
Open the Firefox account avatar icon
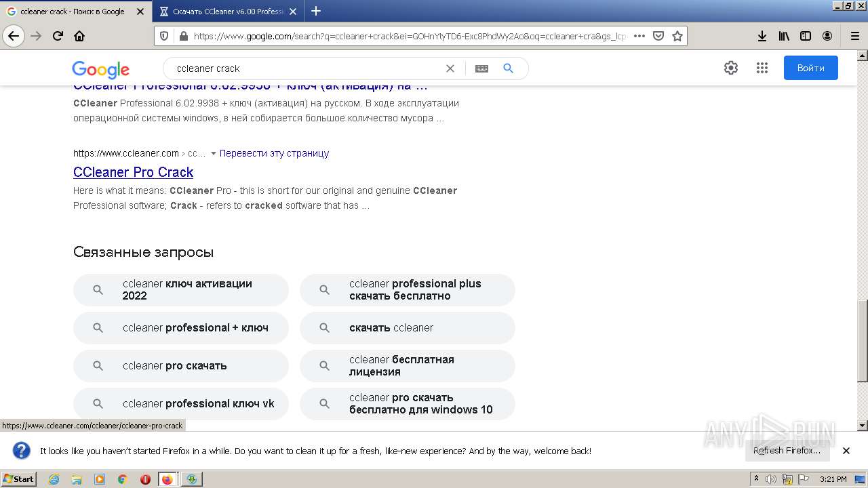(x=827, y=36)
